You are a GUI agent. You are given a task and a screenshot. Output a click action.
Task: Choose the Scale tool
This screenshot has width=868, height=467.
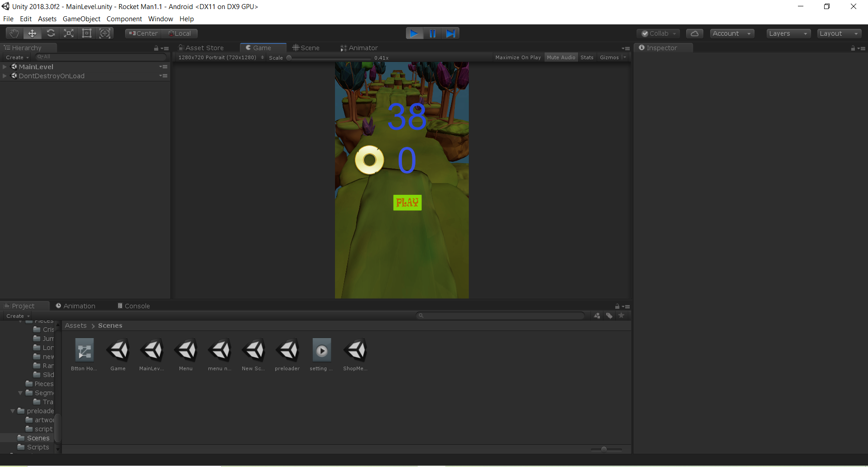68,33
